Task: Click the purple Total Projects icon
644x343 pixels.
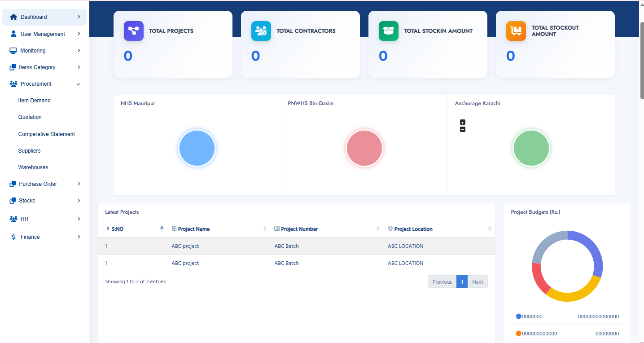Action: pos(133,31)
